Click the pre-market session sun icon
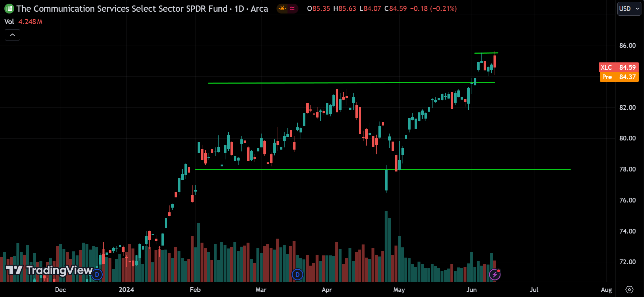The image size is (644, 297). [x=282, y=8]
